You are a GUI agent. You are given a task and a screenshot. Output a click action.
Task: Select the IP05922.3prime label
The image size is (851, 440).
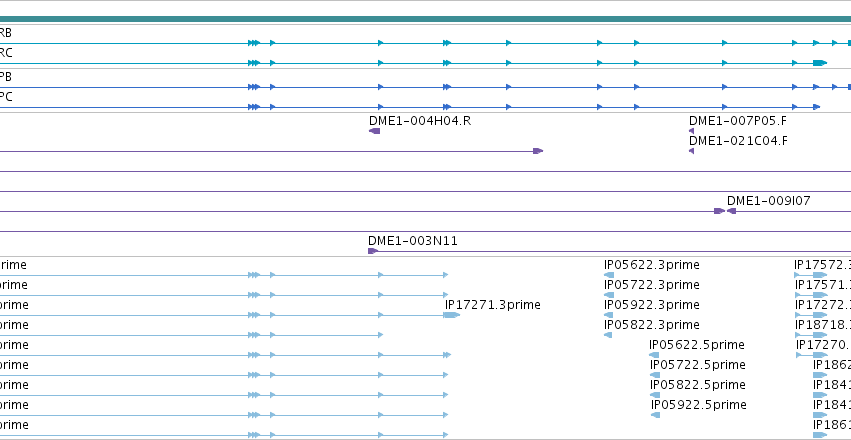click(x=652, y=305)
